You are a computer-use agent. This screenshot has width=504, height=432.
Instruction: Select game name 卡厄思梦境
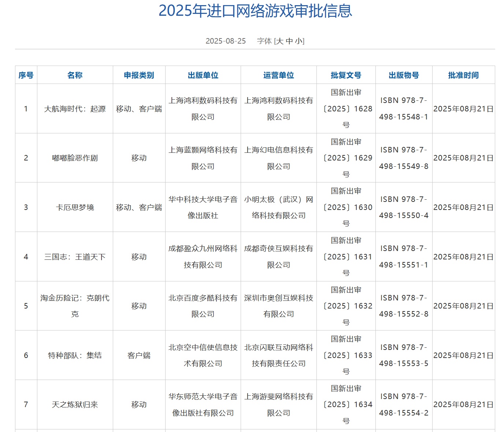click(x=75, y=207)
